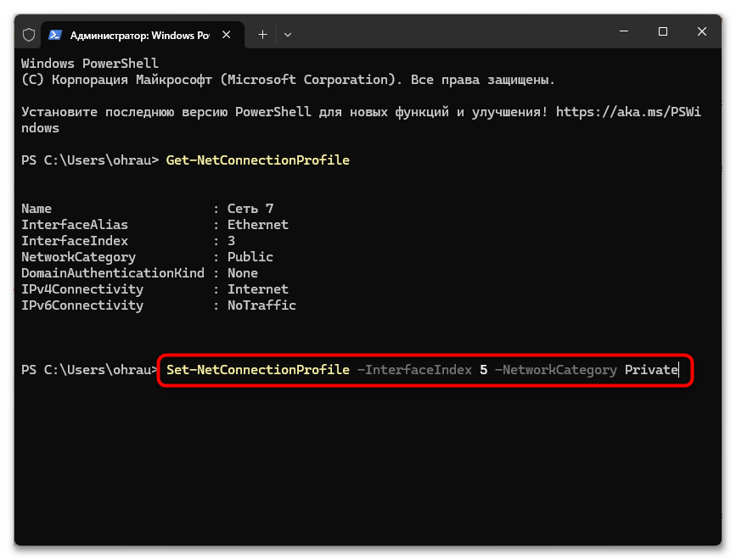Click the shield admin icon in title bar
The height and width of the screenshot is (560, 736).
point(29,35)
